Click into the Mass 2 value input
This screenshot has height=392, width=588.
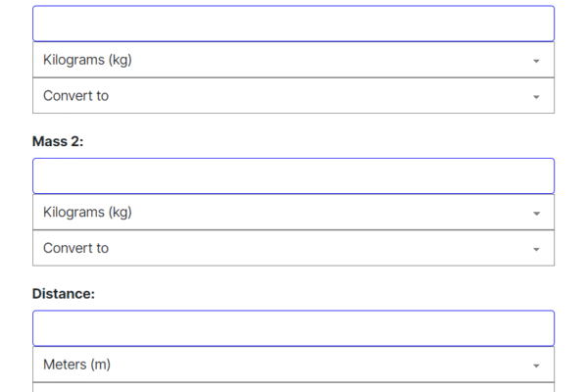tap(293, 176)
